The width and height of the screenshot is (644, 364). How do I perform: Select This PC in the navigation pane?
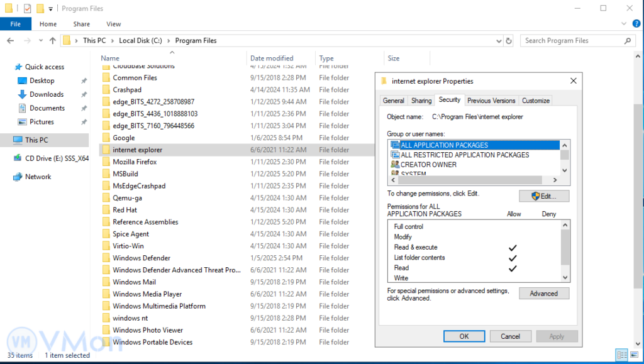36,140
